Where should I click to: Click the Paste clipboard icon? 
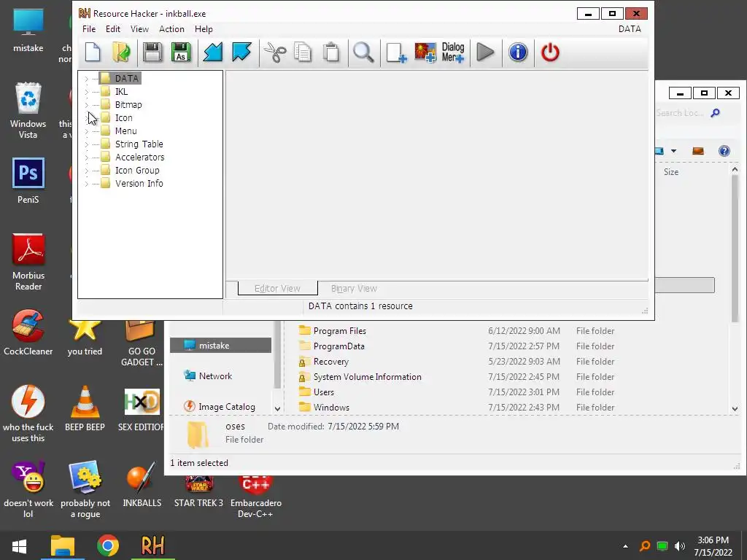click(x=331, y=52)
